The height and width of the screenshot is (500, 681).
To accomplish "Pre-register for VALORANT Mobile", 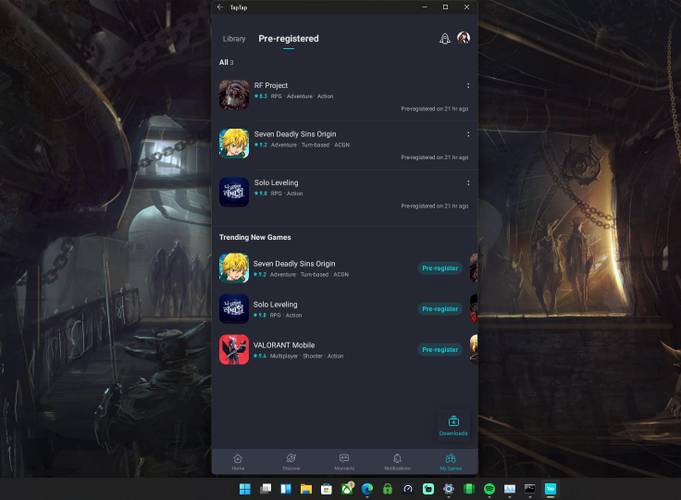I will (x=440, y=350).
